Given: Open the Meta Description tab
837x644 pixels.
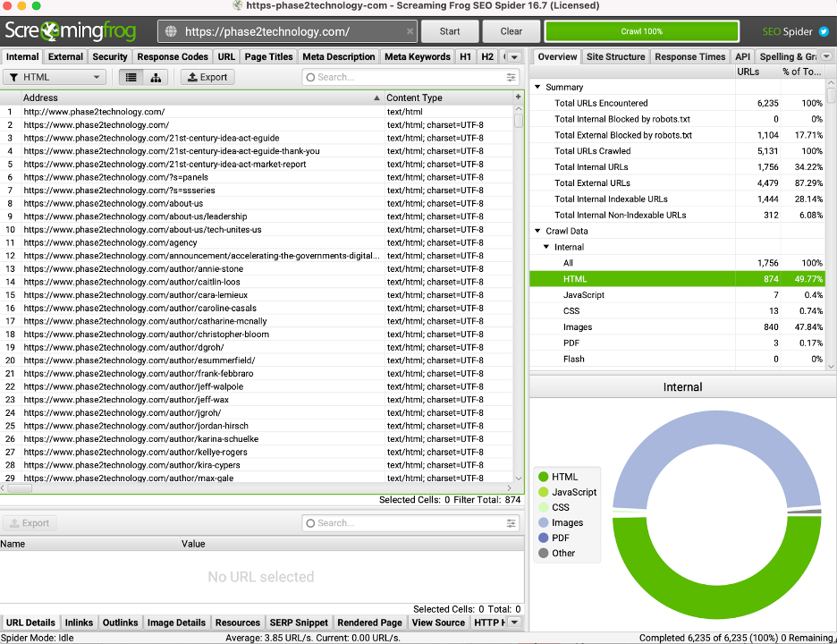Looking at the screenshot, I should [338, 56].
